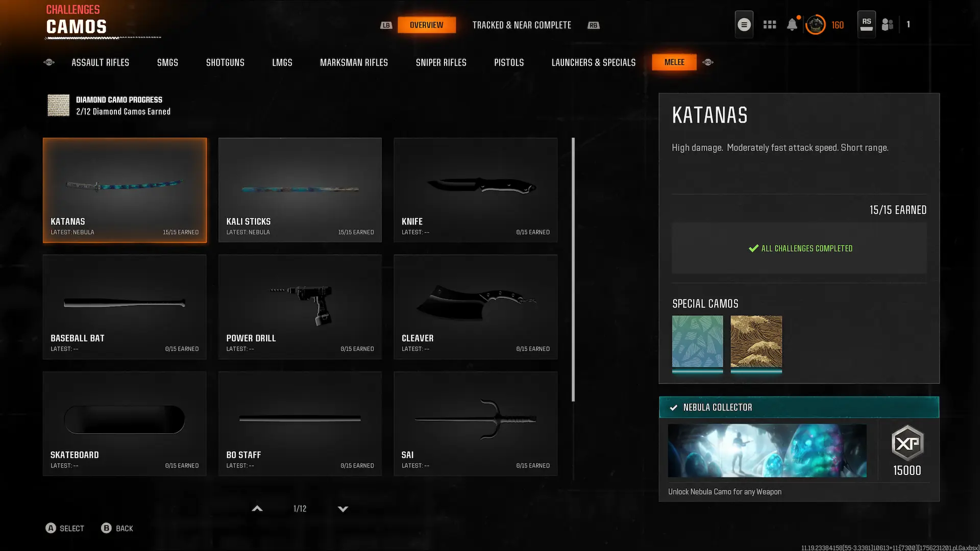Click the weapon list scrollbar

[x=573, y=269]
